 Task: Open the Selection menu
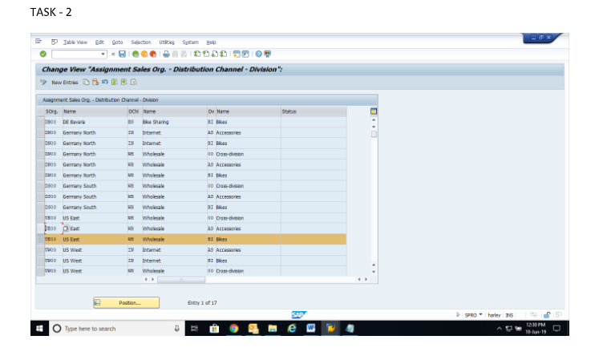[x=141, y=42]
